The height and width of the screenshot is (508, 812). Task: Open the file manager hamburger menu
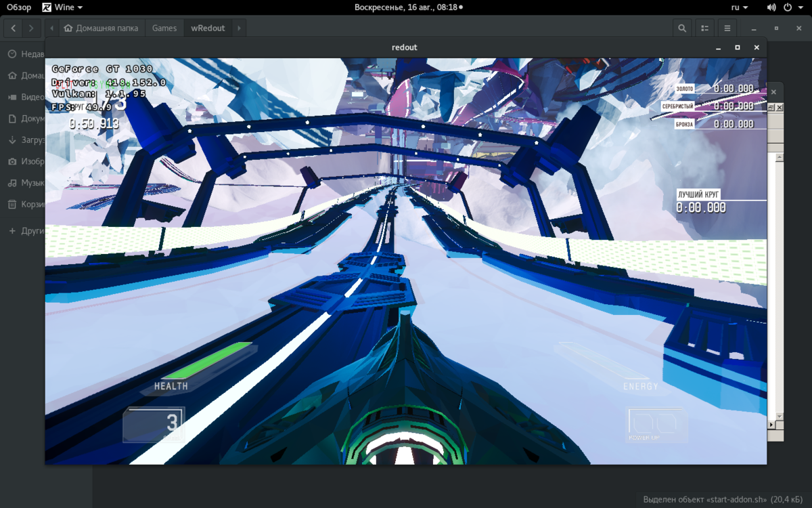coord(727,28)
